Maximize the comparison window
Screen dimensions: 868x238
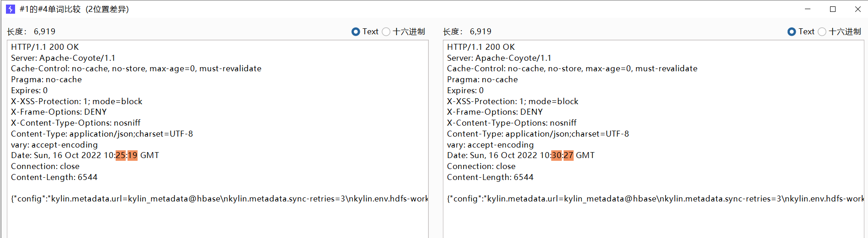click(x=833, y=9)
